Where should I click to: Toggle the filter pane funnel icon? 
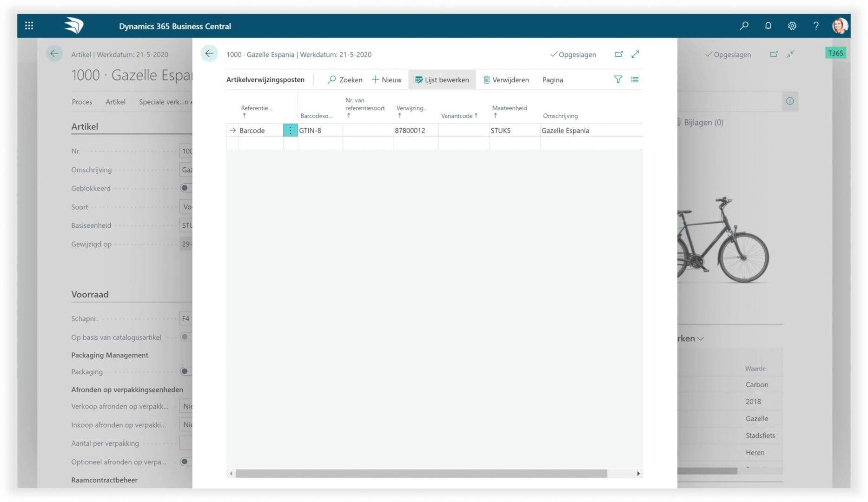pyautogui.click(x=618, y=79)
